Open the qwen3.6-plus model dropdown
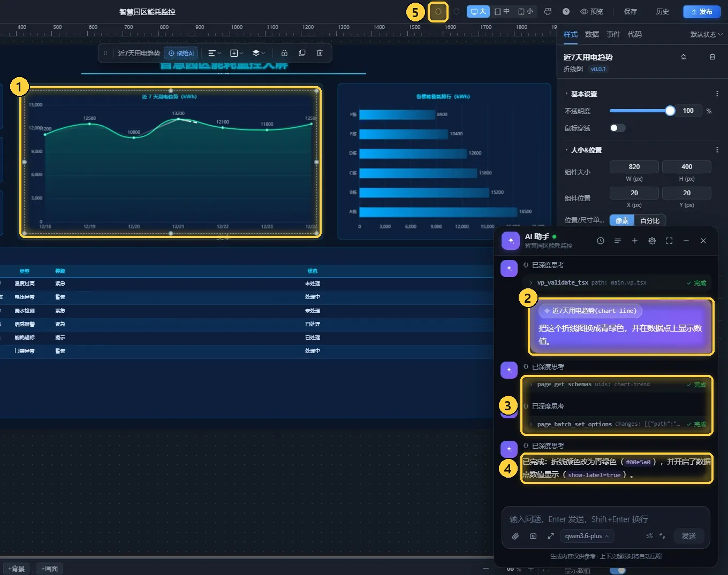This screenshot has height=575, width=728. tap(587, 536)
